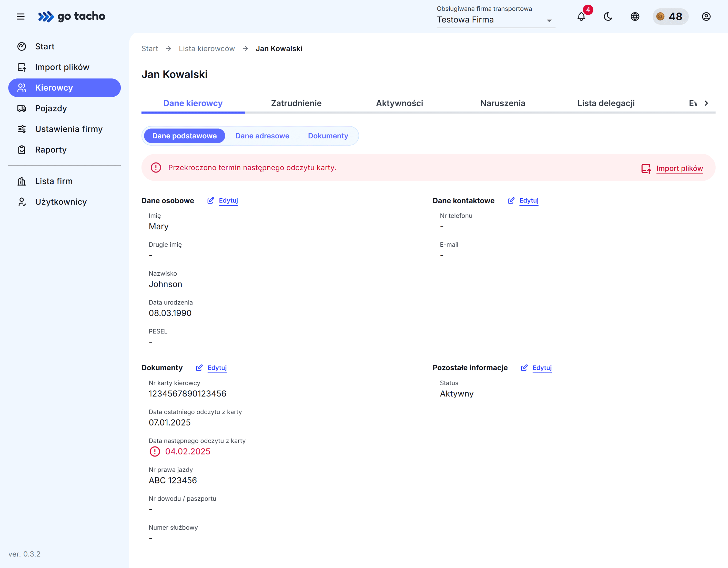Click Start breadcrumb link
The image size is (728, 568).
[150, 49]
